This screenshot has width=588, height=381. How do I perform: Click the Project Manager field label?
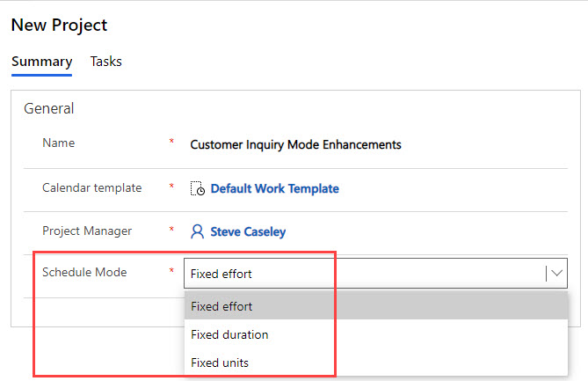(x=87, y=231)
